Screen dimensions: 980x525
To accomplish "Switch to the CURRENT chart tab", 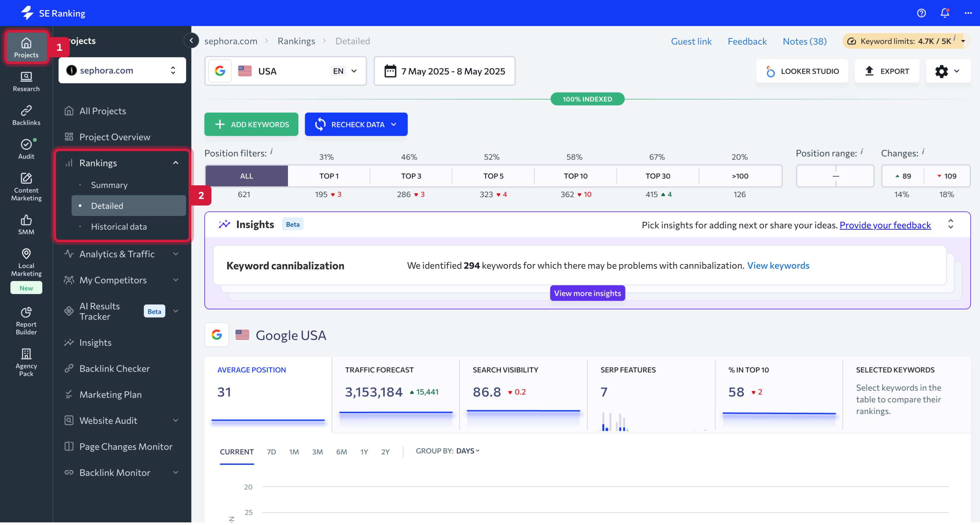I will [x=237, y=452].
